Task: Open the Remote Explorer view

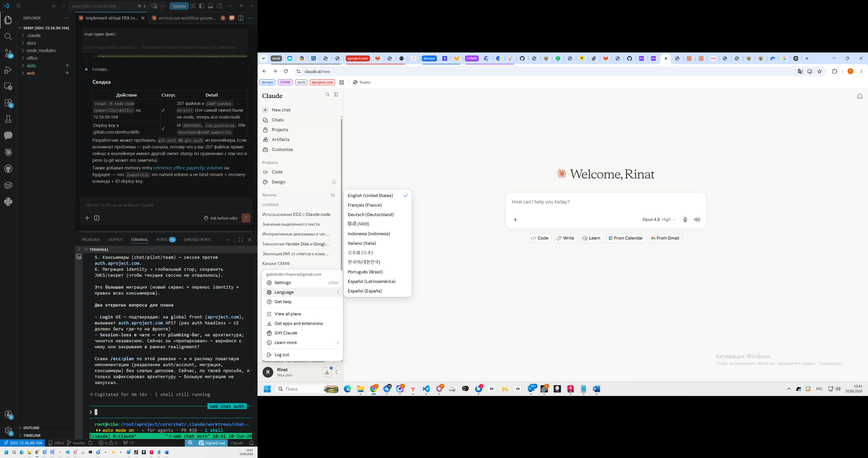Action: coord(8,86)
